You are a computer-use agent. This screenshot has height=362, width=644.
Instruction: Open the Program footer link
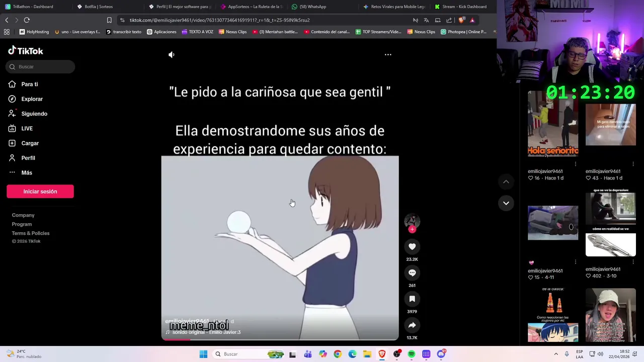(x=22, y=224)
